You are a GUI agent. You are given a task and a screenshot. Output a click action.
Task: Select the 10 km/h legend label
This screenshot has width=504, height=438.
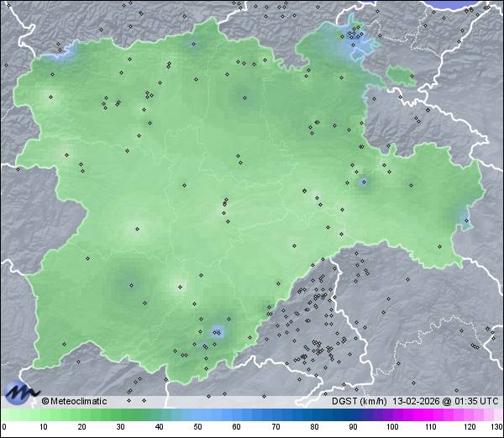(x=44, y=427)
